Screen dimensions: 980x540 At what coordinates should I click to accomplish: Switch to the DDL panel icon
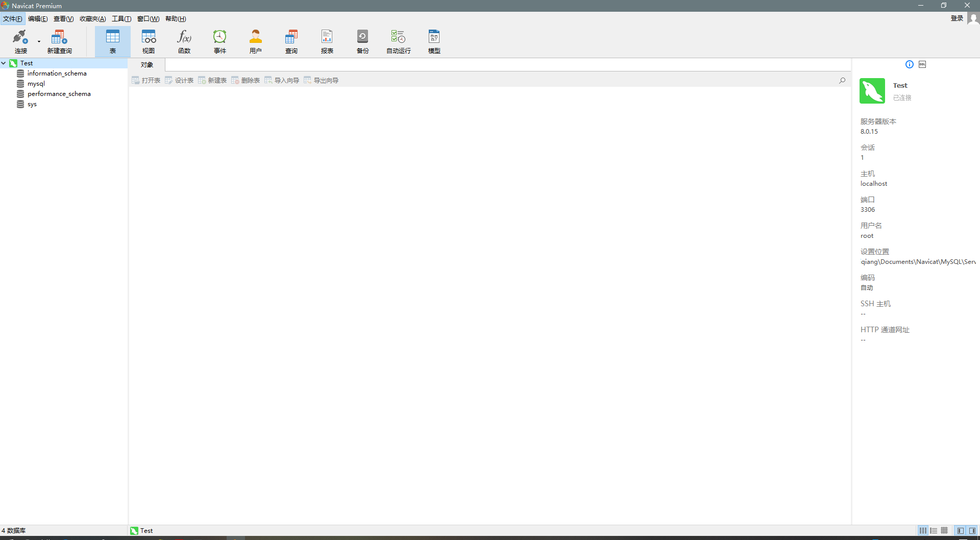click(x=922, y=64)
